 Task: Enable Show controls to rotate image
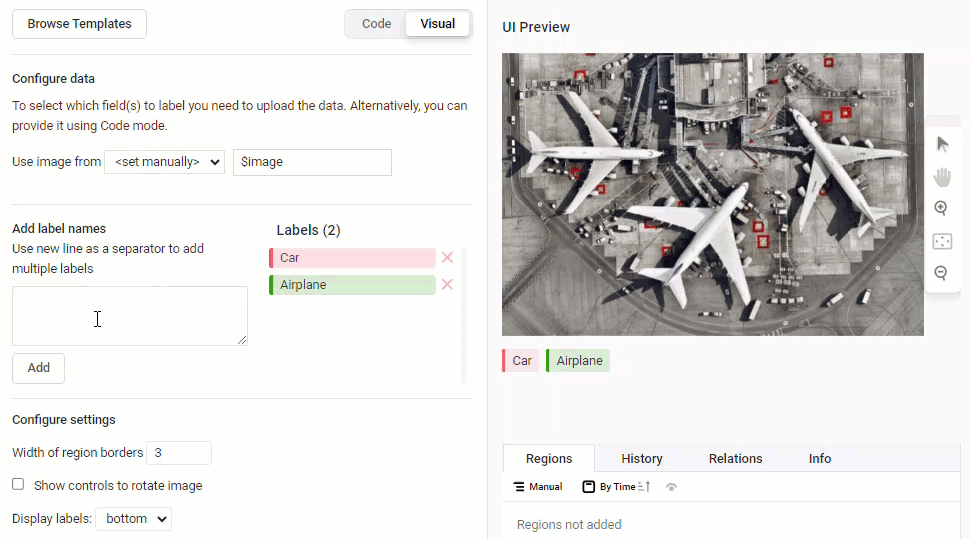pos(18,485)
